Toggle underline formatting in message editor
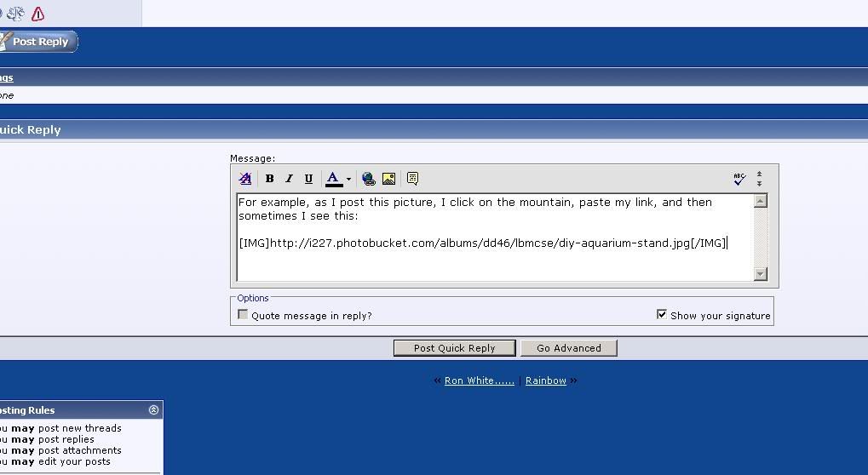Screen dimensions: 868x475 tap(308, 179)
